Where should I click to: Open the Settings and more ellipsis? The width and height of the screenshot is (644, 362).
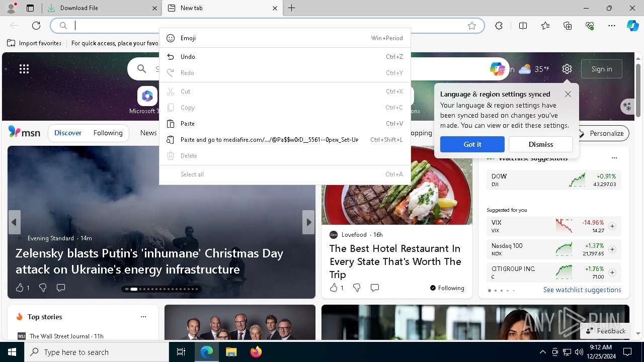[x=612, y=26]
